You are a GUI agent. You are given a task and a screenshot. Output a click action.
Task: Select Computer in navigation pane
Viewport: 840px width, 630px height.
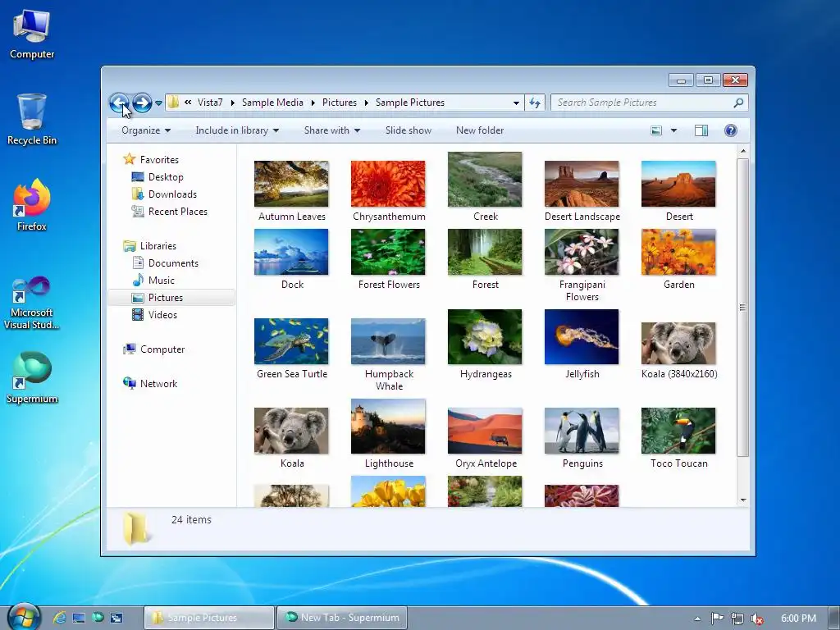coord(153,349)
